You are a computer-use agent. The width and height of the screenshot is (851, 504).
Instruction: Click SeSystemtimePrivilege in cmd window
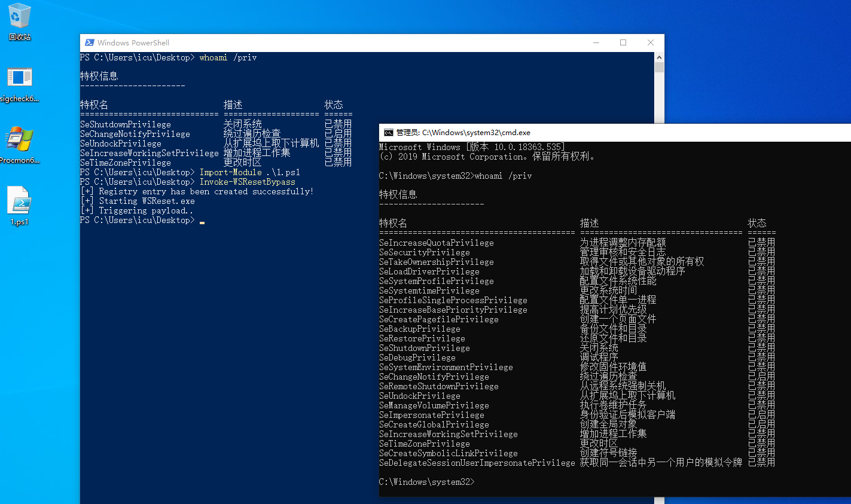coord(429,291)
